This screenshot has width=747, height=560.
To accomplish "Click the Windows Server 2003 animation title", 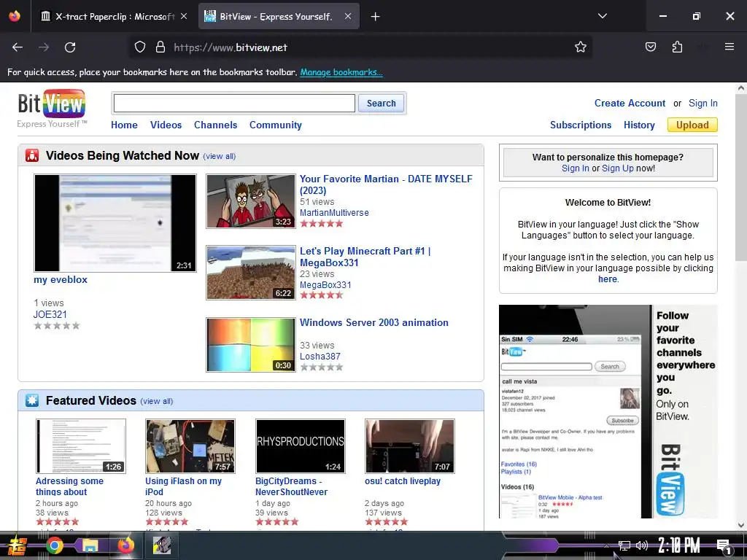I will [x=374, y=322].
